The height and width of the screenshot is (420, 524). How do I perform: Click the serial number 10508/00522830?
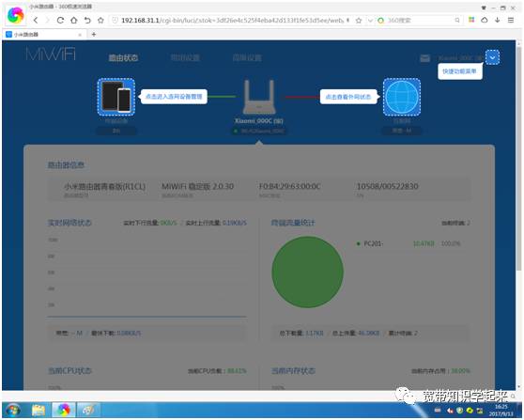tap(387, 186)
